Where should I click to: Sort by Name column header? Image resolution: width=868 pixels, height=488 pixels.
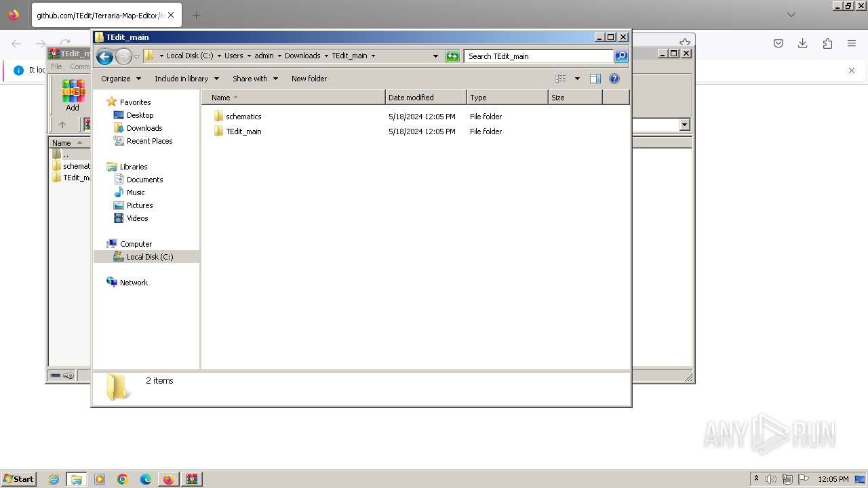pyautogui.click(x=294, y=98)
